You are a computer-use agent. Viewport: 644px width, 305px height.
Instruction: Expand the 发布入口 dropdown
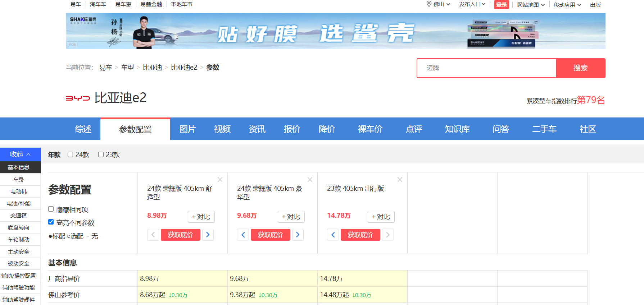[472, 4]
